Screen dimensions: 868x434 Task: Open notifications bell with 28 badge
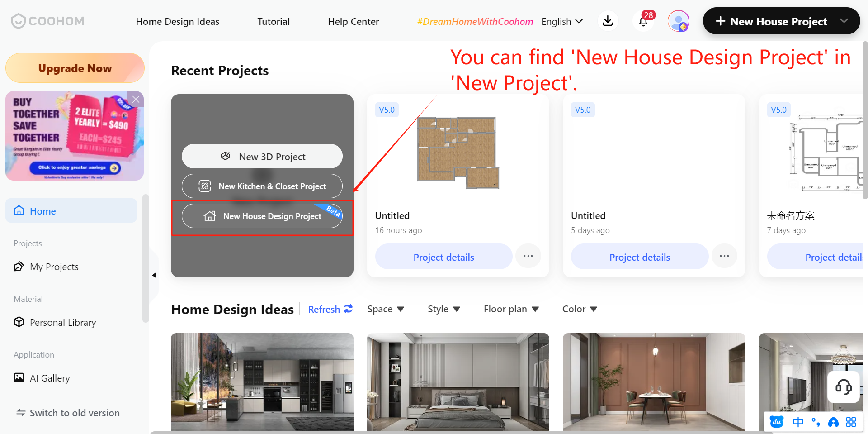pyautogui.click(x=643, y=21)
